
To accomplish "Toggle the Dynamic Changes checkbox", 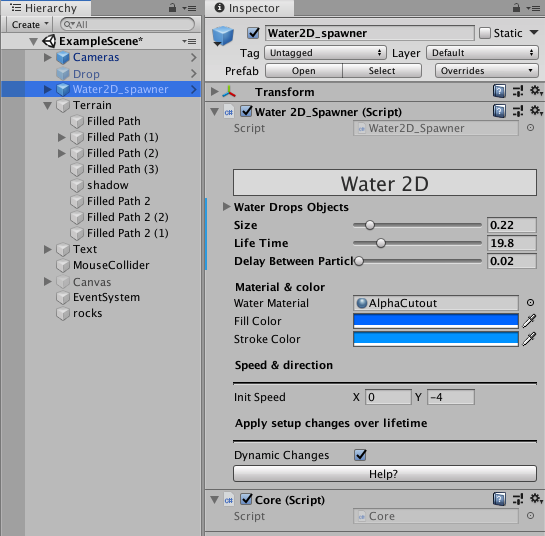I will (x=360, y=455).
